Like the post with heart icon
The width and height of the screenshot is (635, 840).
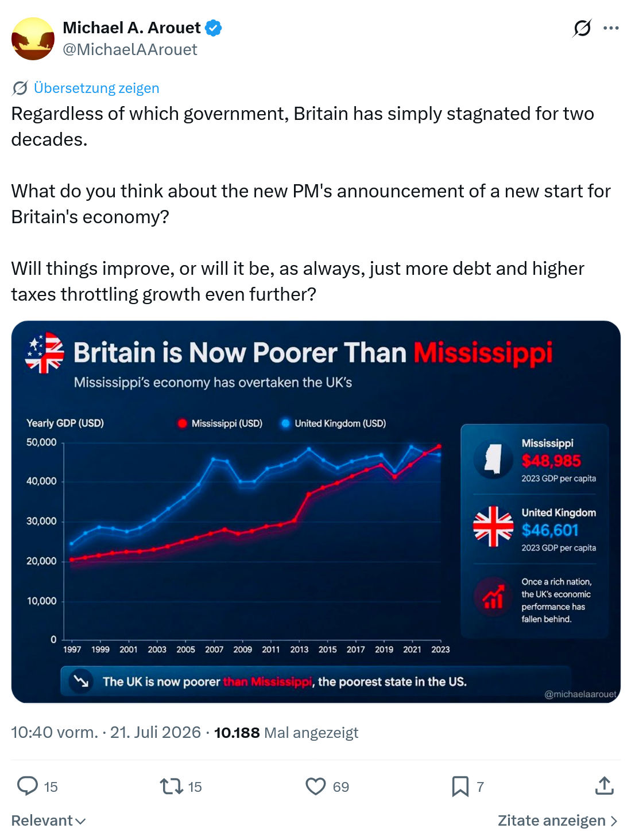[x=315, y=786]
